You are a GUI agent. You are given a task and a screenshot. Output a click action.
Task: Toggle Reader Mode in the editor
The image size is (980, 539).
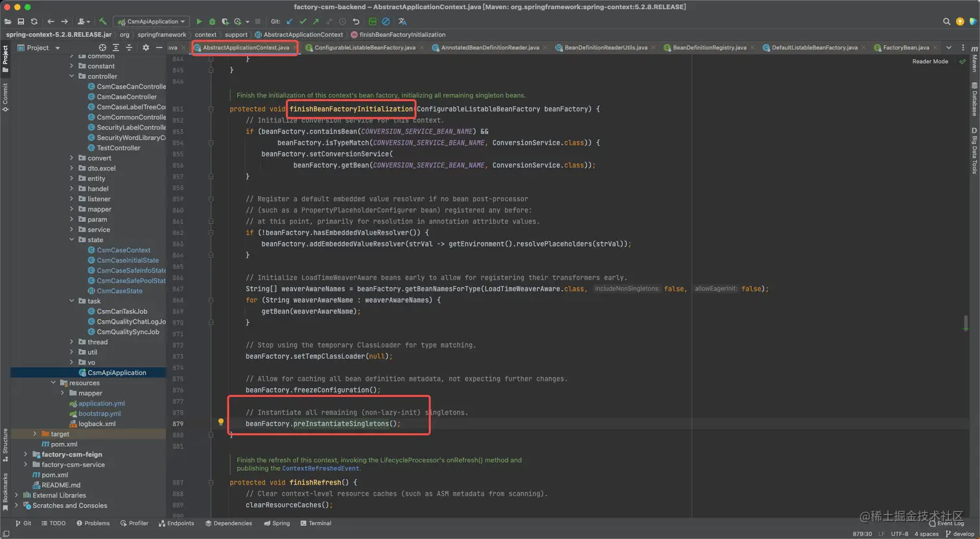tap(930, 62)
